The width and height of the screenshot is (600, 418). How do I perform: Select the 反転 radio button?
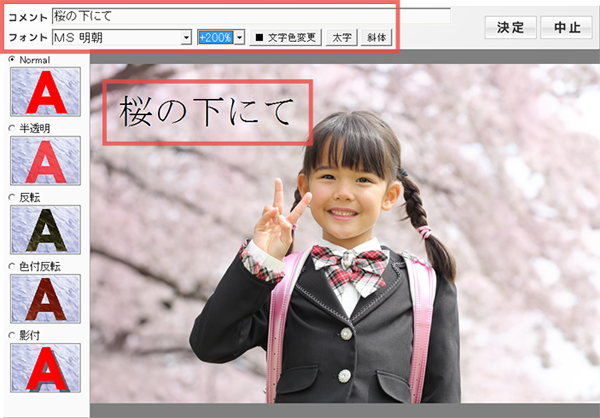(12, 198)
